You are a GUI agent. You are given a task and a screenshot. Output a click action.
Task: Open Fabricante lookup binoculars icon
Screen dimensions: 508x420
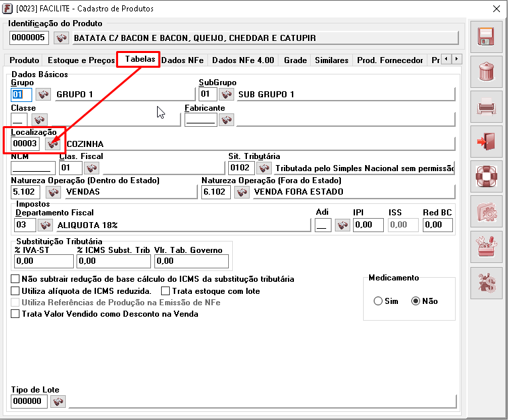(x=226, y=120)
